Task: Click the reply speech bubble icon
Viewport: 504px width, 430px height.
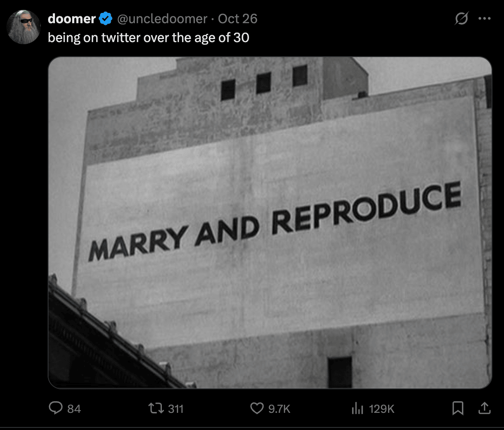Action: pyautogui.click(x=56, y=408)
